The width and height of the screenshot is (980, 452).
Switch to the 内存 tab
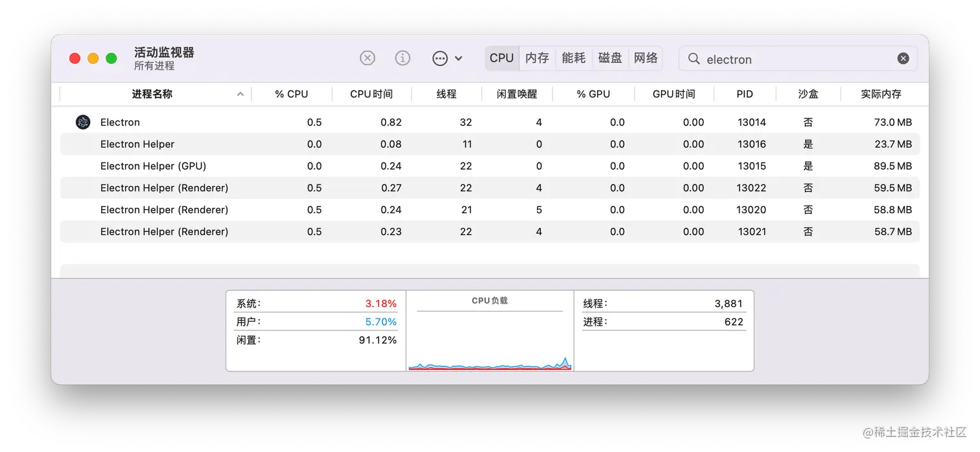tap(537, 58)
